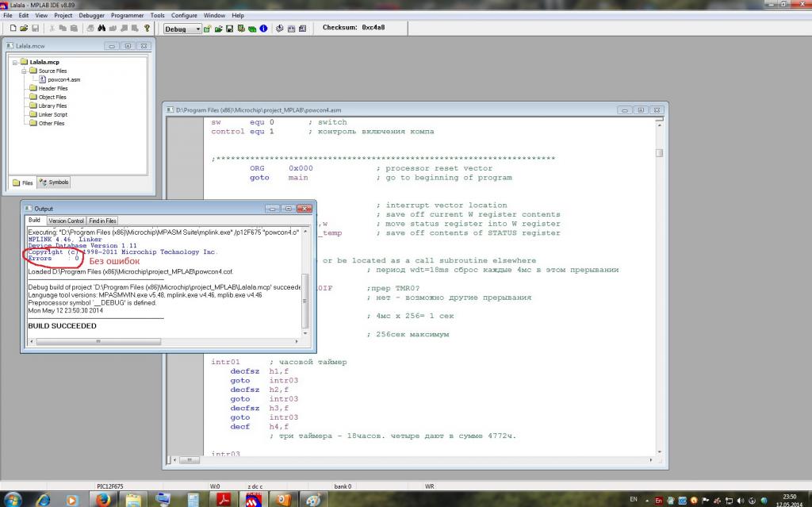
Task: Collapse the Lalala.mcp project tree node
Action: [15, 62]
